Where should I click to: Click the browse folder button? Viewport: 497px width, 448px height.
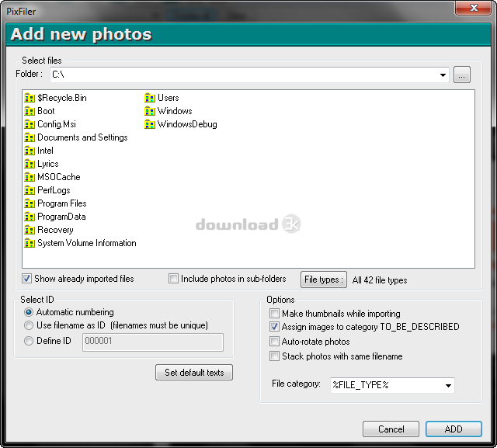[x=462, y=75]
